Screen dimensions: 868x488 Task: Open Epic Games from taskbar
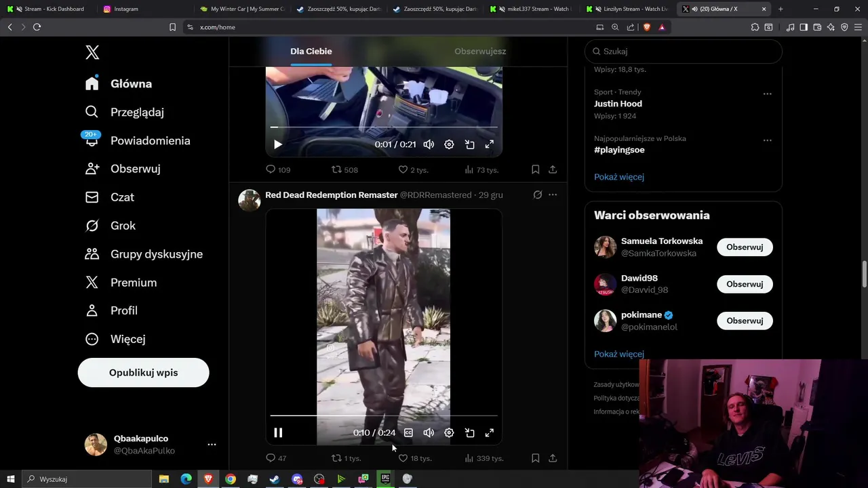tap(385, 479)
